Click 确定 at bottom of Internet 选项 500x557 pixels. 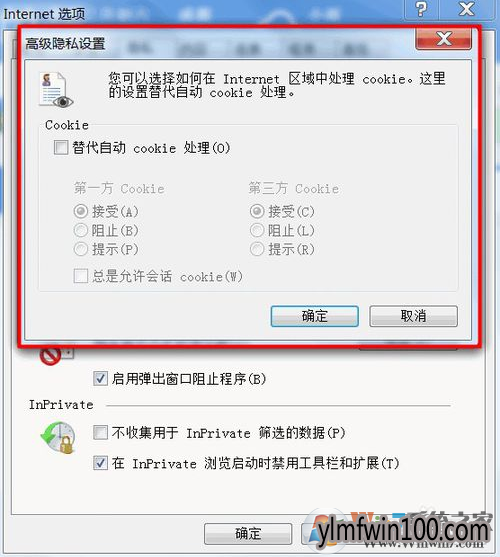pos(248,534)
